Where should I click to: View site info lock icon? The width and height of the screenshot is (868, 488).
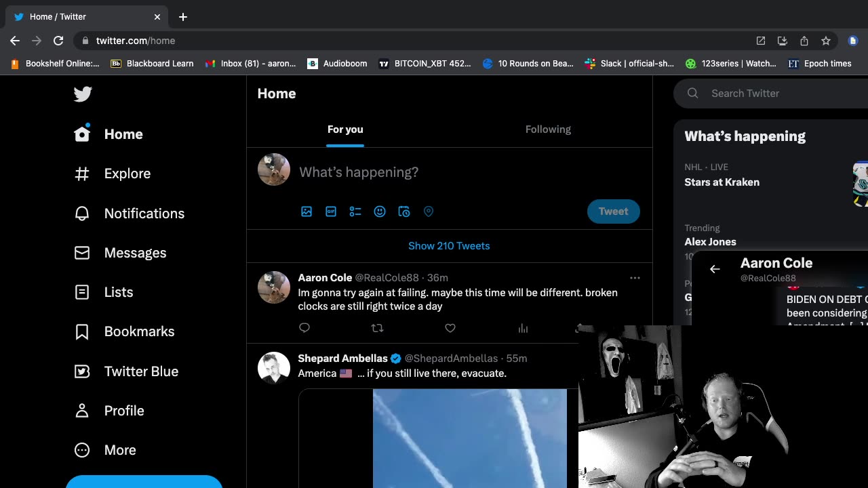85,41
